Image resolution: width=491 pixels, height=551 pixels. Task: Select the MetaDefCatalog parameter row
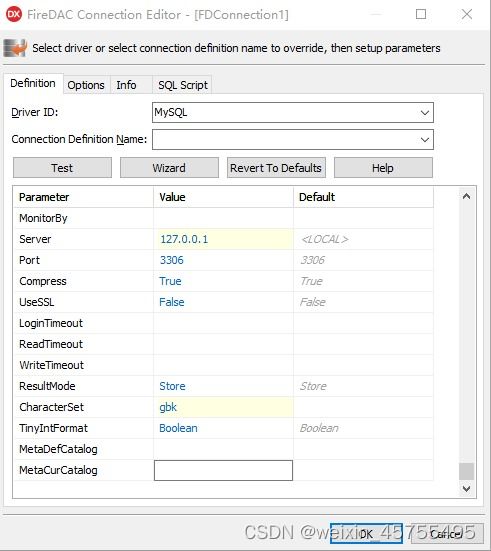click(x=224, y=449)
